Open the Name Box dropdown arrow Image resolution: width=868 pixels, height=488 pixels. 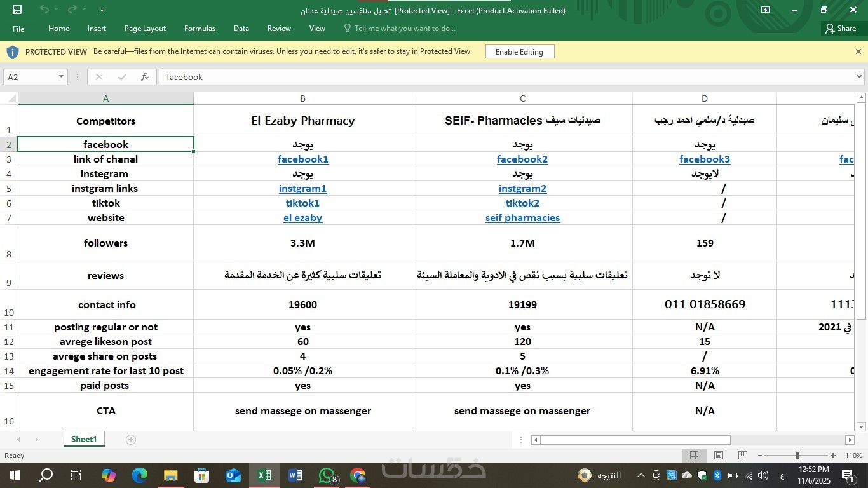click(61, 77)
